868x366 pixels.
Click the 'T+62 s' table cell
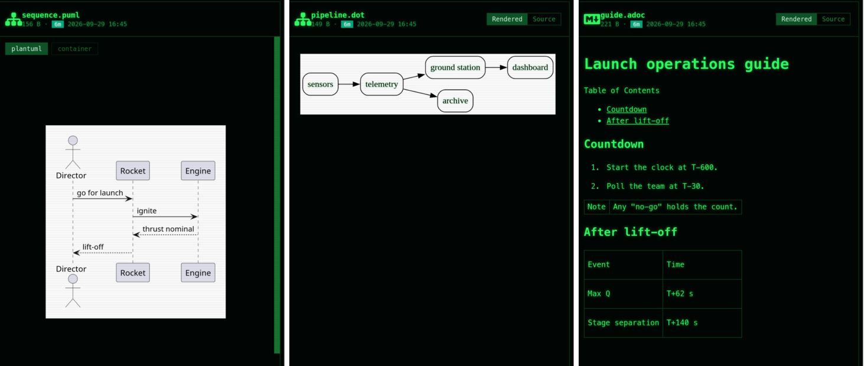[702, 293]
